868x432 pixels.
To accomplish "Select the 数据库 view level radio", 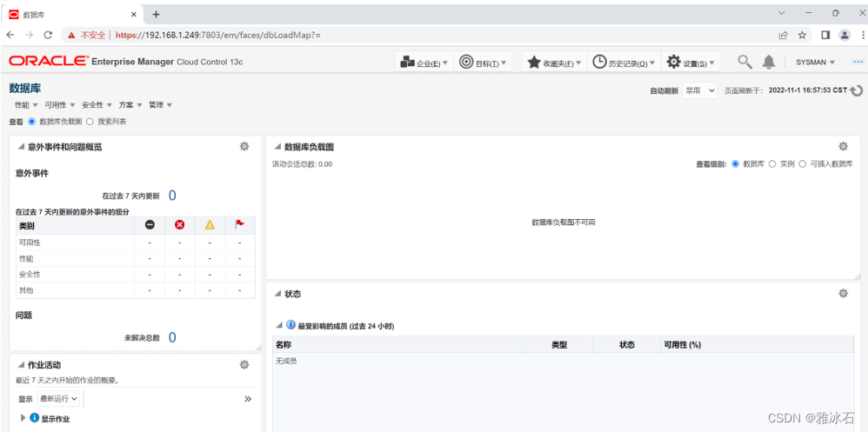I will 735,163.
